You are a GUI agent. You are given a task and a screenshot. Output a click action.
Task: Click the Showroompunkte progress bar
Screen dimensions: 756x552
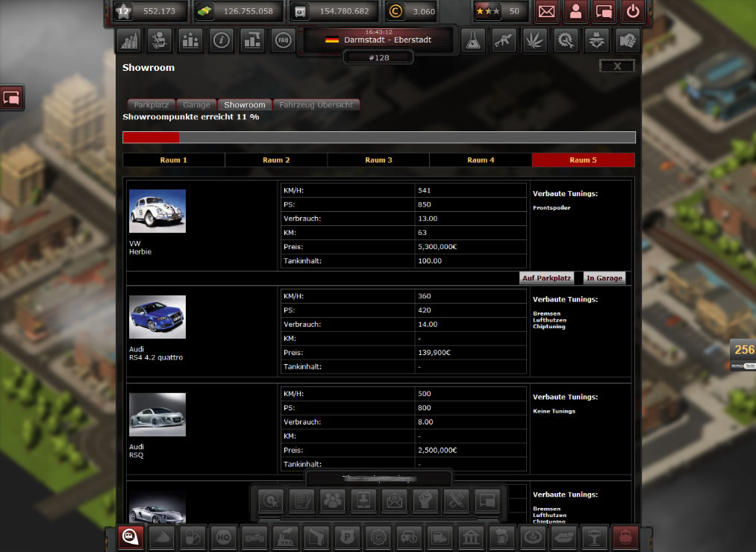click(378, 137)
